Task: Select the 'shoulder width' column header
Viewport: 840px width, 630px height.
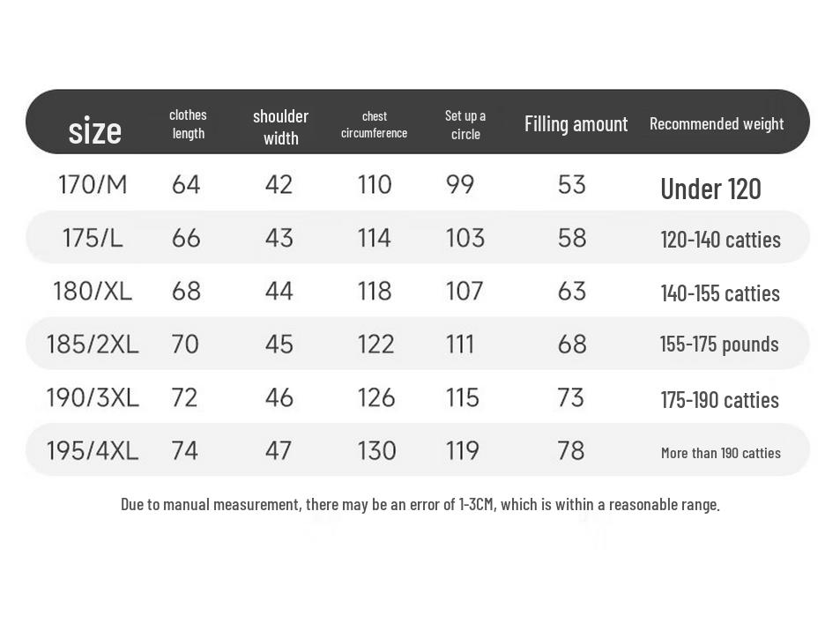Action: click(x=280, y=127)
